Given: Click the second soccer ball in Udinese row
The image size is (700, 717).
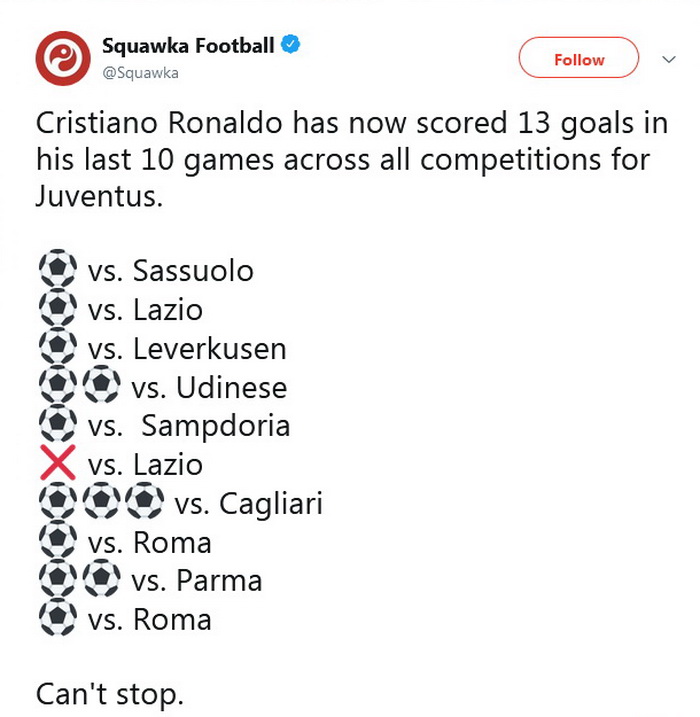Looking at the screenshot, I should (100, 387).
